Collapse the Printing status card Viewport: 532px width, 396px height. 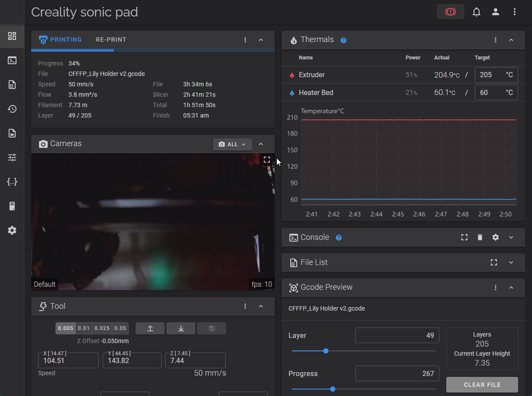(x=261, y=40)
